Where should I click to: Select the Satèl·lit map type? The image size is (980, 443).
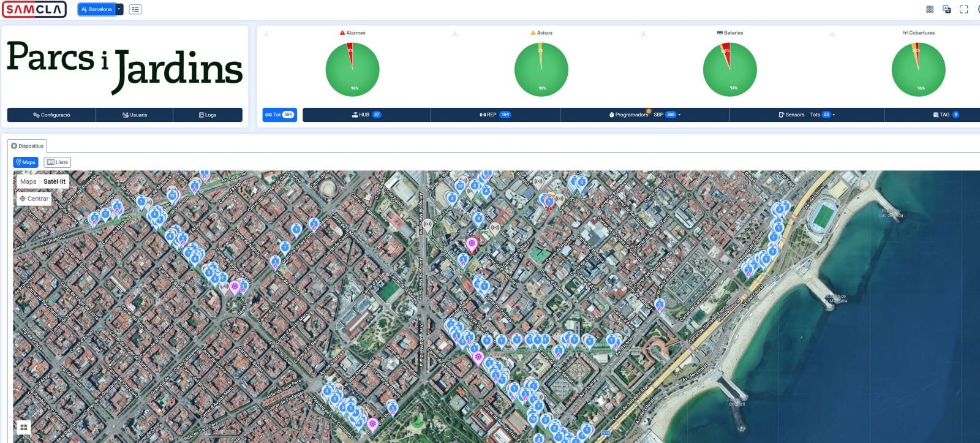coord(55,181)
